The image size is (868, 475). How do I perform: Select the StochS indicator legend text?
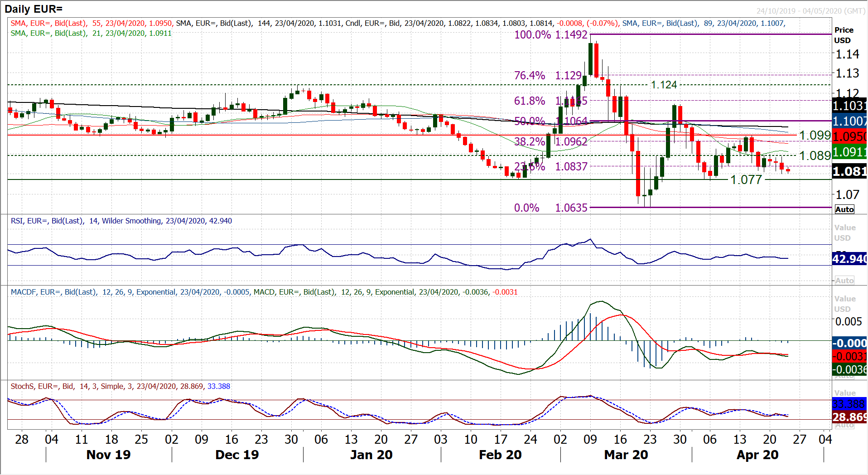[120, 386]
